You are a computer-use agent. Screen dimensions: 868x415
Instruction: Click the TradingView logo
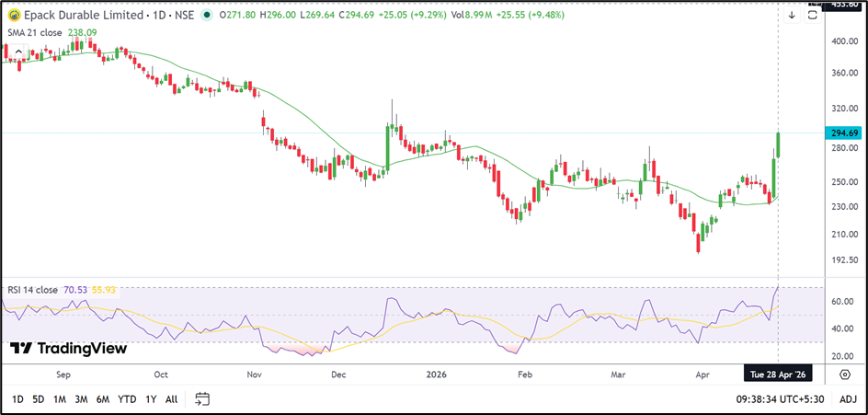point(68,349)
